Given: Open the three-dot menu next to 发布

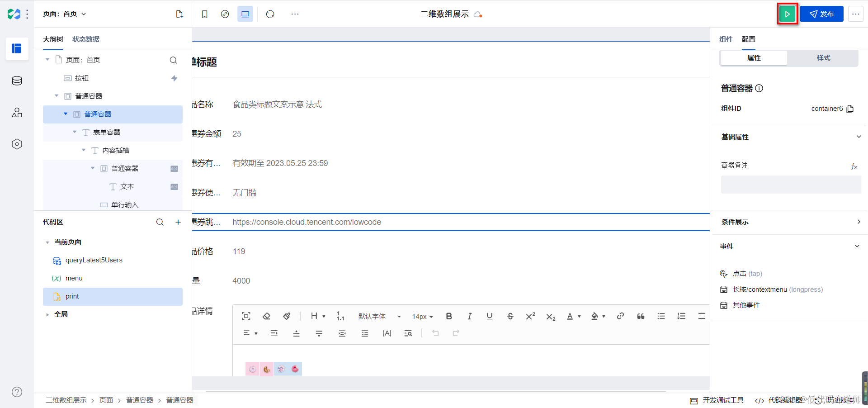Looking at the screenshot, I should (x=855, y=14).
